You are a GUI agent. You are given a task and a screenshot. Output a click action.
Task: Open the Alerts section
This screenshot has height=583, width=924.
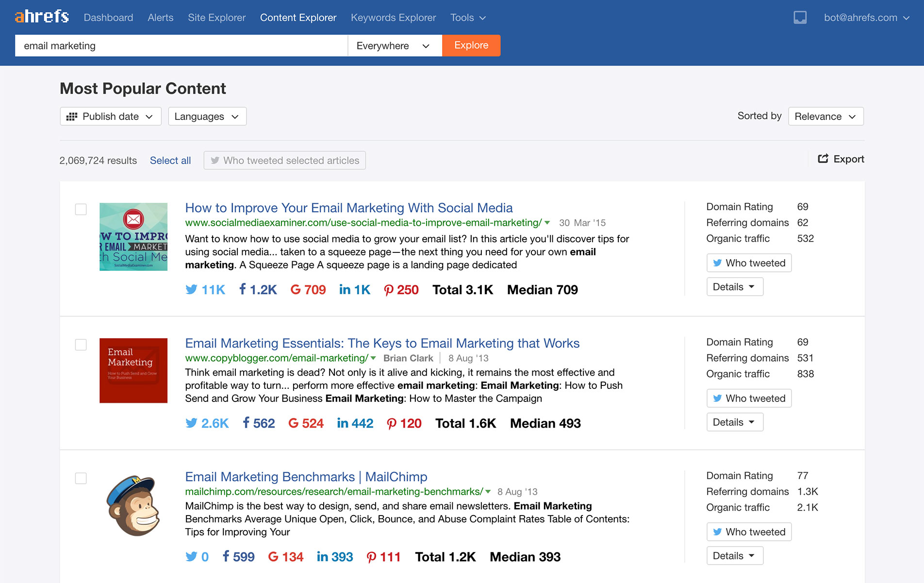(160, 17)
